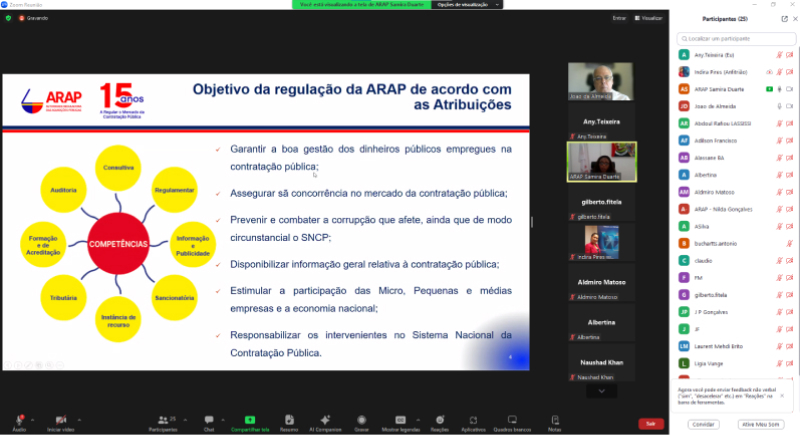The height and width of the screenshot is (435, 800).
Task: Click the Convidar invite button
Action: (x=704, y=424)
